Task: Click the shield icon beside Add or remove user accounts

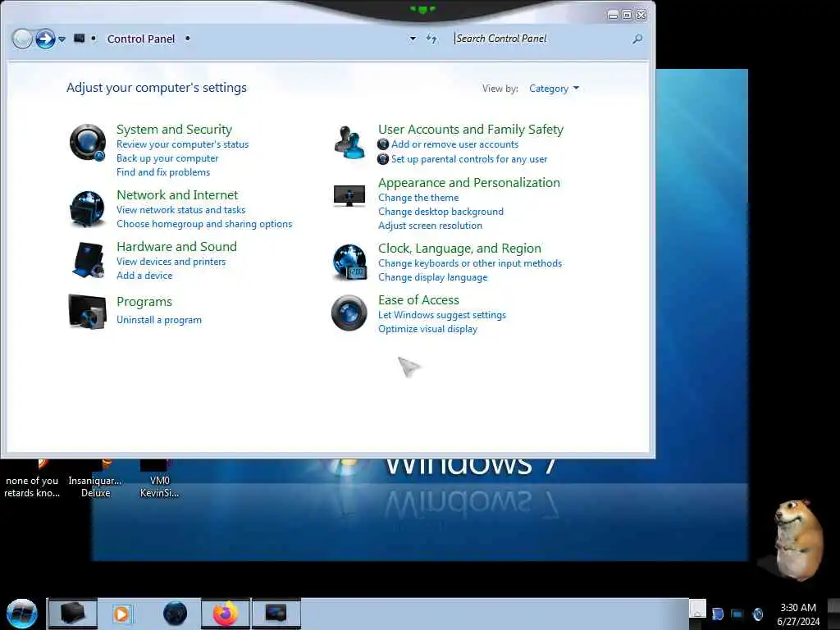Action: (x=383, y=144)
